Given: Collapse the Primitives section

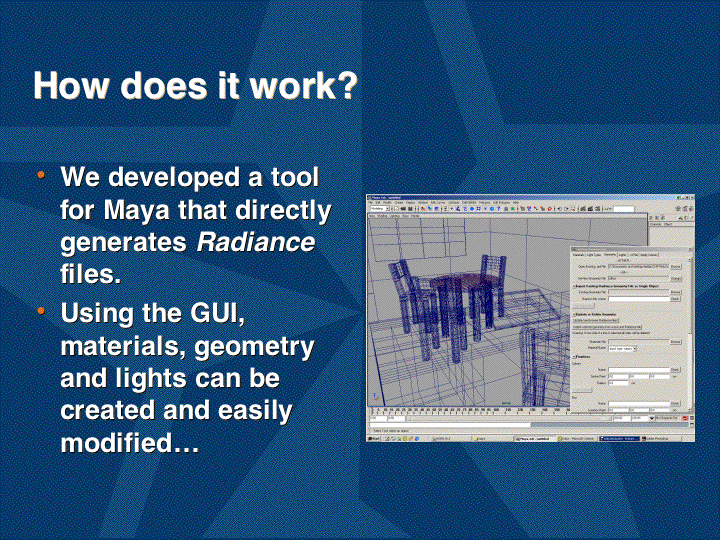Looking at the screenshot, I should point(573,356).
